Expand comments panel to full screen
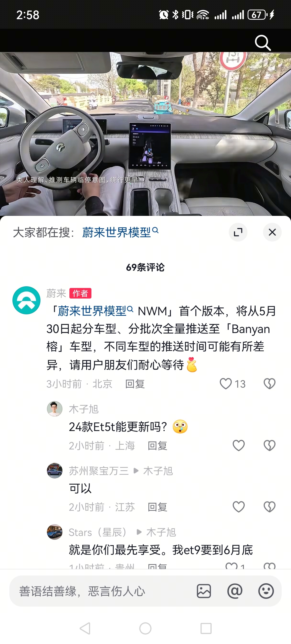The width and height of the screenshot is (291, 644). click(238, 232)
